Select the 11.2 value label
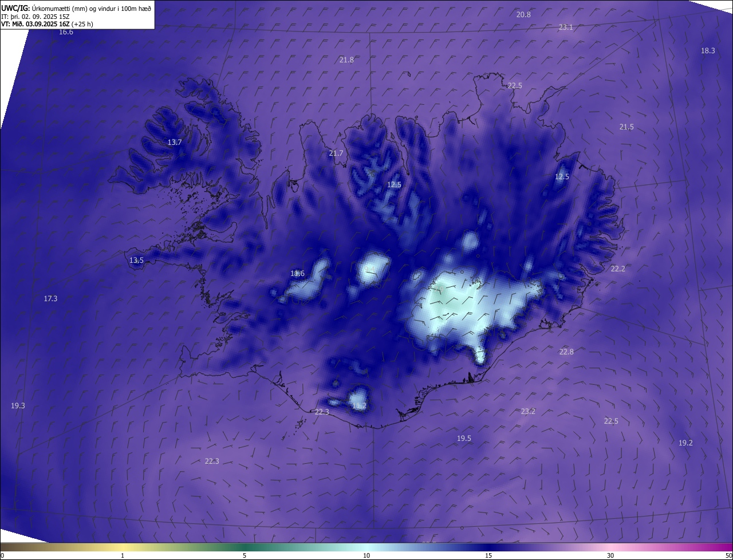This screenshot has width=733, height=560. point(359,406)
